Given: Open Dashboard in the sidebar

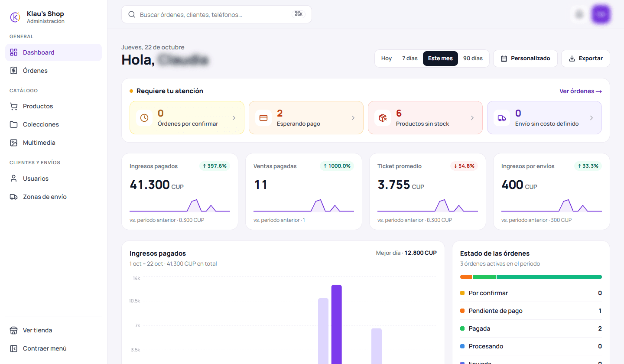Looking at the screenshot, I should tap(53, 52).
